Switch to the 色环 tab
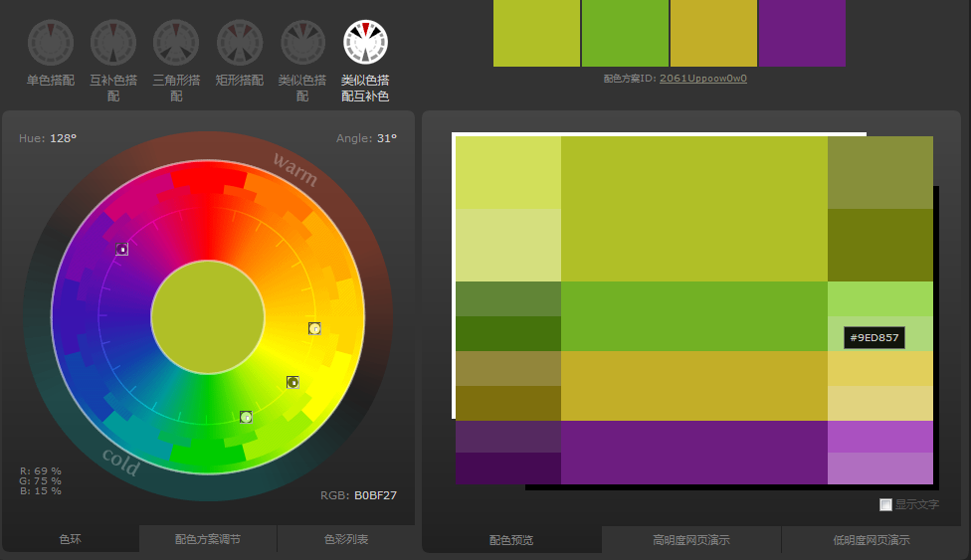Screen dimensions: 971x560 (x=71, y=539)
